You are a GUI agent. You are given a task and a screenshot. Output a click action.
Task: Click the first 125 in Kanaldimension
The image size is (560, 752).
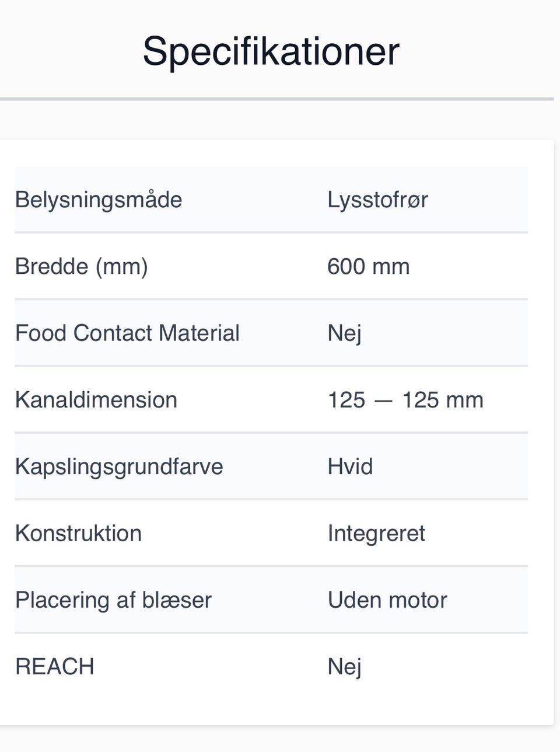(346, 400)
